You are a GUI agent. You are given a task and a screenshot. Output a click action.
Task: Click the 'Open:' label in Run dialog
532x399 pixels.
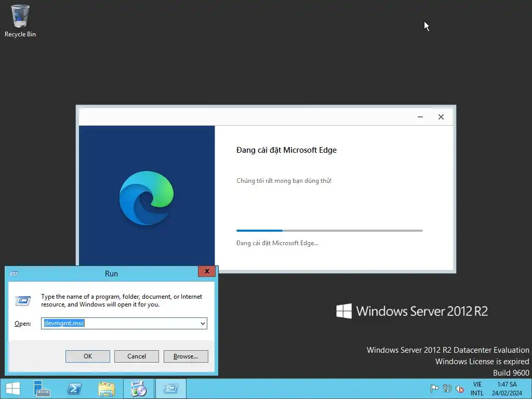click(x=23, y=324)
